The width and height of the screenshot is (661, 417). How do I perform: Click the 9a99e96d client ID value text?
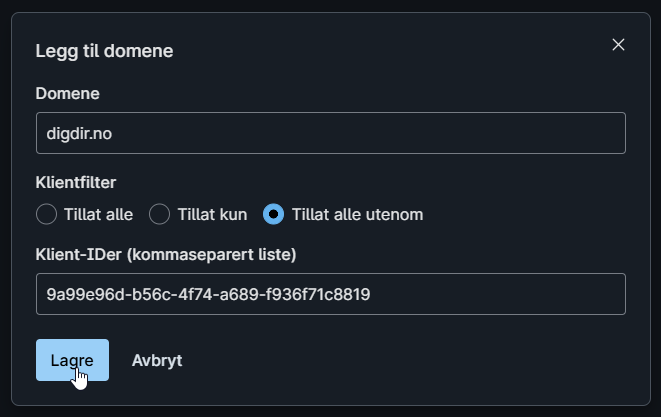tap(209, 294)
